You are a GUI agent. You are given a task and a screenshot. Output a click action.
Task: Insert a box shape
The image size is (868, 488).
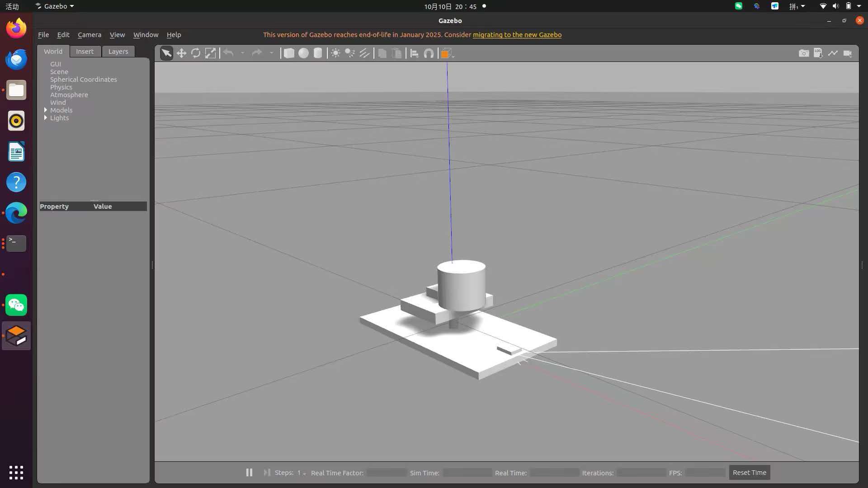coord(289,53)
